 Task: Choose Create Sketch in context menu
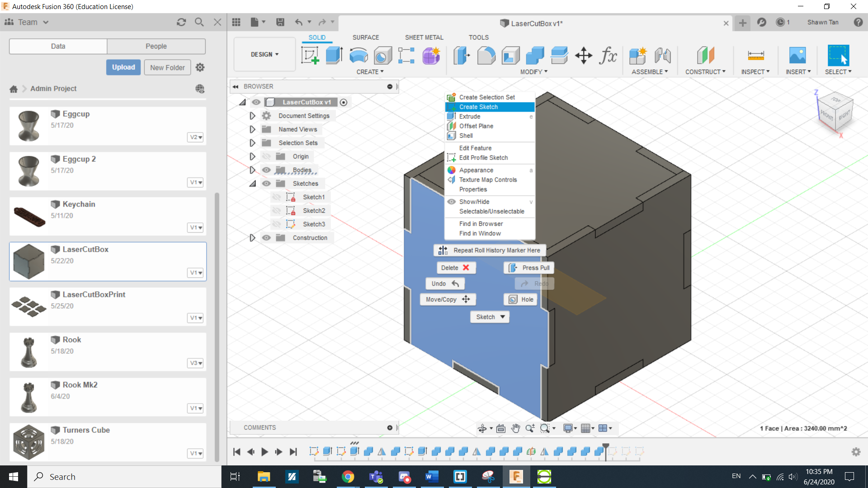tap(490, 107)
